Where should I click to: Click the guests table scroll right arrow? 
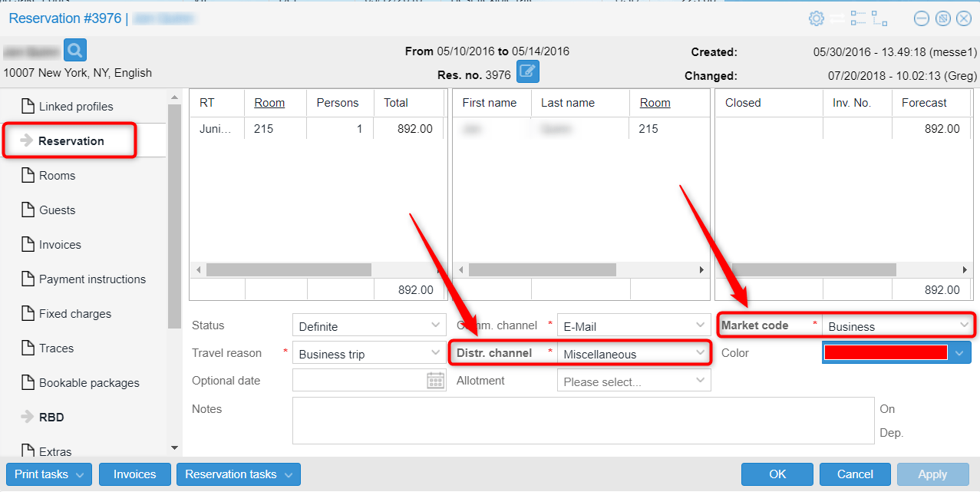point(701,270)
